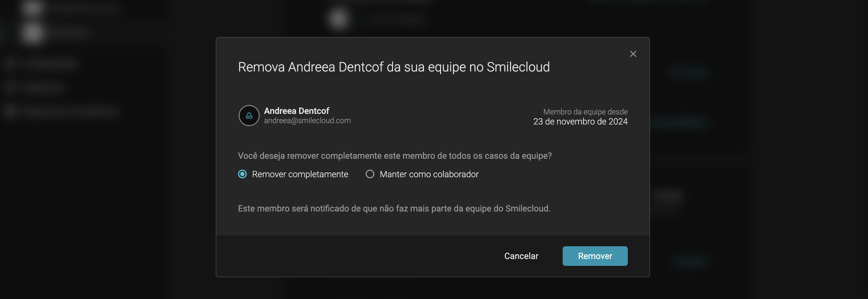Viewport: 868px width, 299px height.
Task: Click the Este membro será notificado notice
Action: (394, 208)
